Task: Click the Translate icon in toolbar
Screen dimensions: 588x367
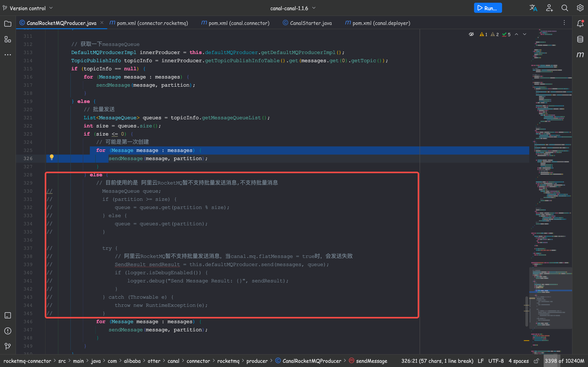Action: 533,8
